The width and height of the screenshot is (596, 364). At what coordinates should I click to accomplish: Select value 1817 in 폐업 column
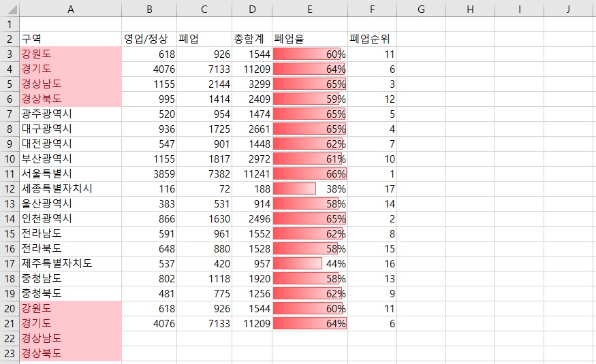pos(204,159)
